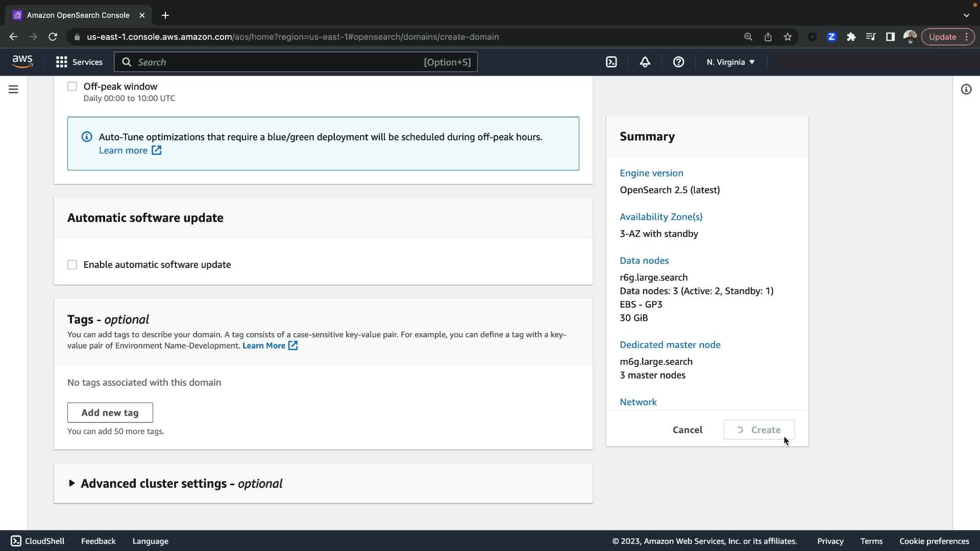Cancel the domain creation
980x551 pixels.
coord(687,430)
